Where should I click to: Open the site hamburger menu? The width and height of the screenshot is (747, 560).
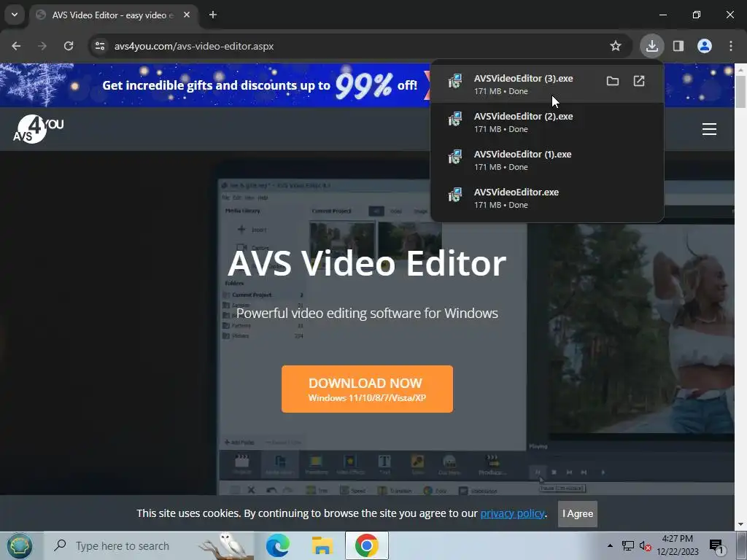click(x=709, y=129)
